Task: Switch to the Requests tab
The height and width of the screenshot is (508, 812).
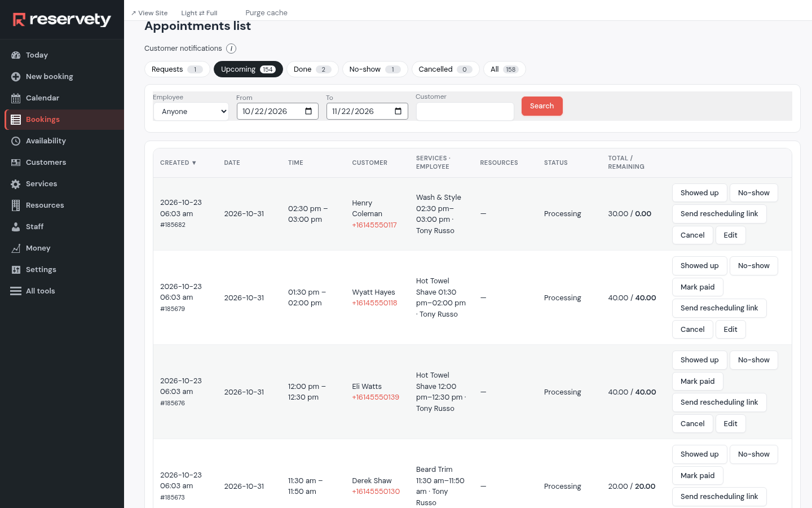Action: pos(177,69)
